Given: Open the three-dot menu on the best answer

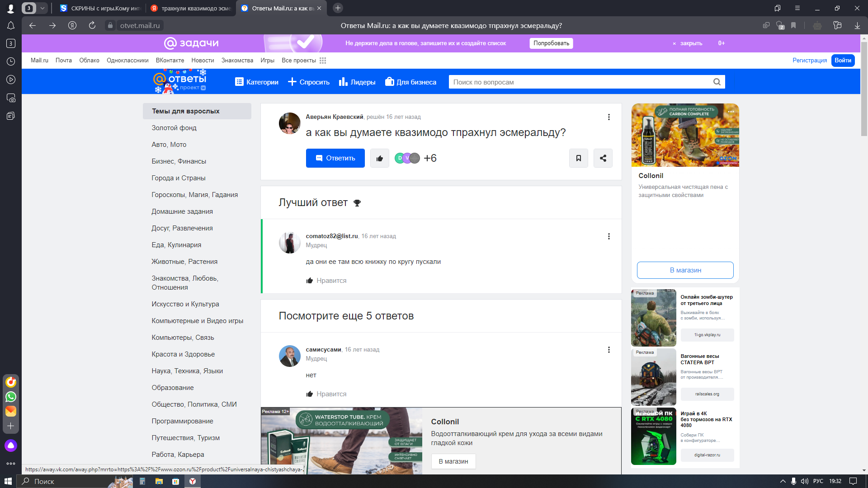Looking at the screenshot, I should (609, 236).
